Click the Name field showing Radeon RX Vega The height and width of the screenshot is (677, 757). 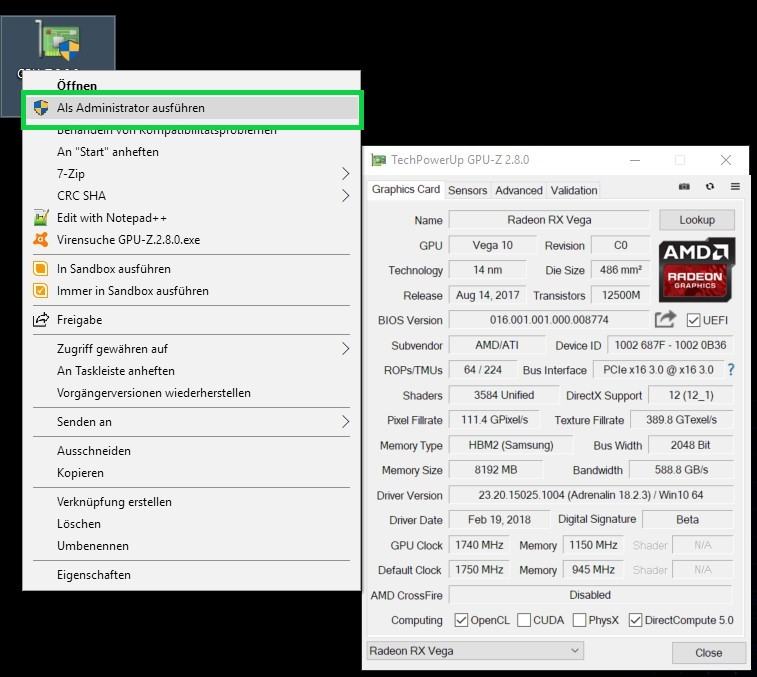tap(549, 220)
